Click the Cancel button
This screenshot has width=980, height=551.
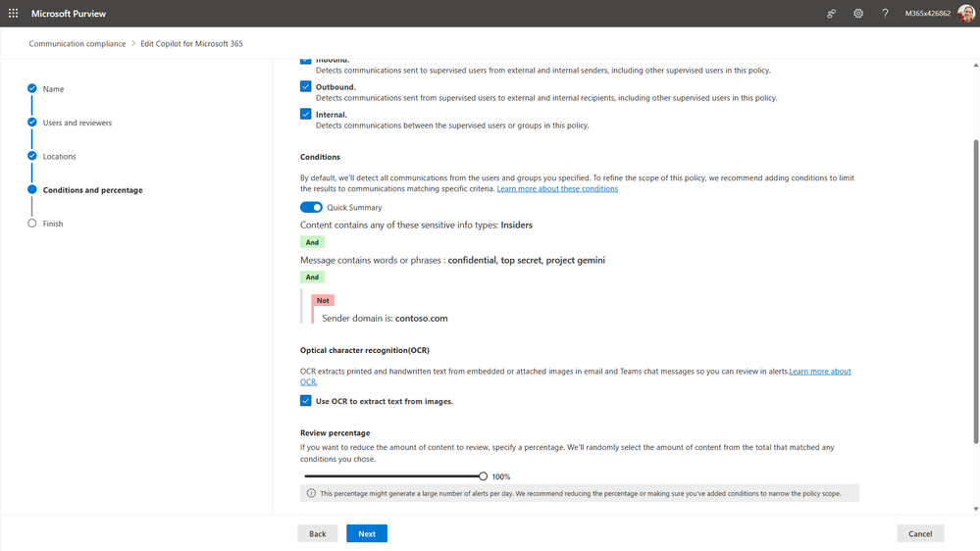[x=920, y=533]
